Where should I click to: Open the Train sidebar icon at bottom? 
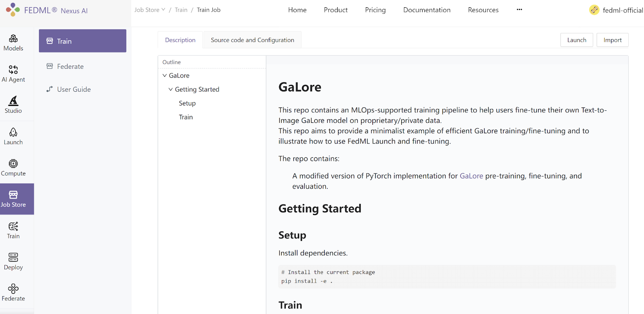click(13, 226)
